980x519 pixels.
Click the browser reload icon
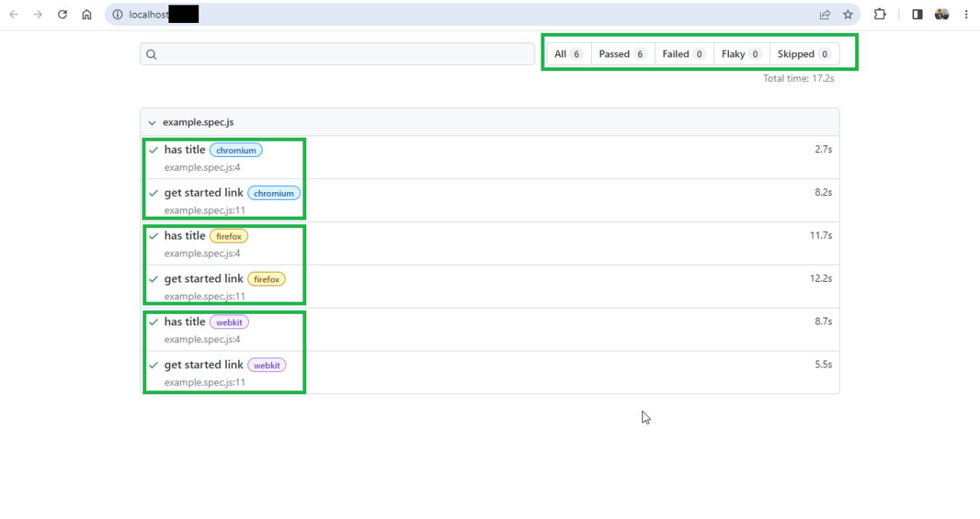coord(63,15)
